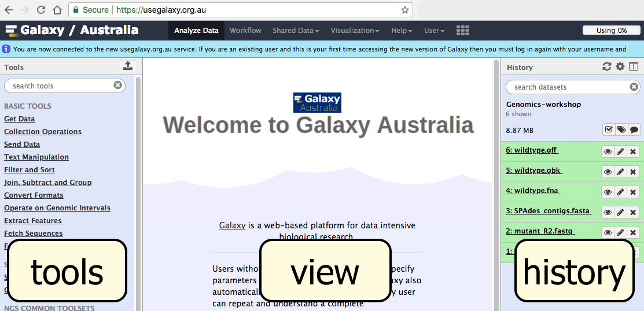Open the User dropdown menu
This screenshot has height=311, width=644.
(435, 31)
